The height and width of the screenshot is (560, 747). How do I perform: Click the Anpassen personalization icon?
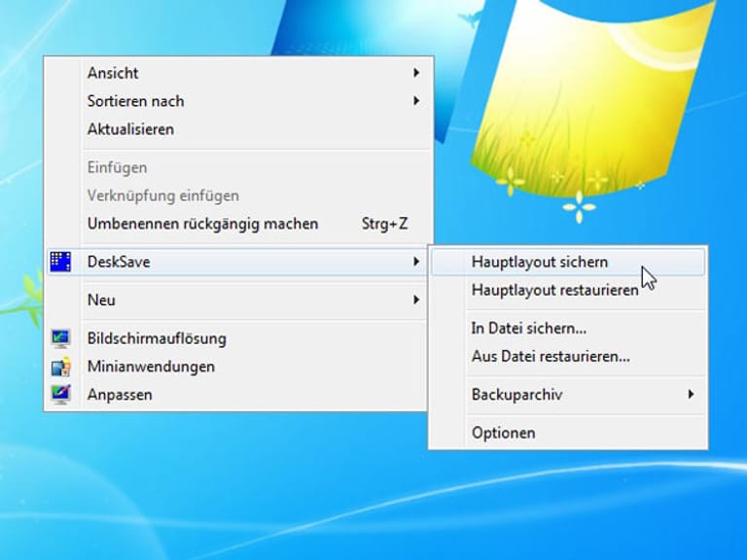pyautogui.click(x=60, y=395)
